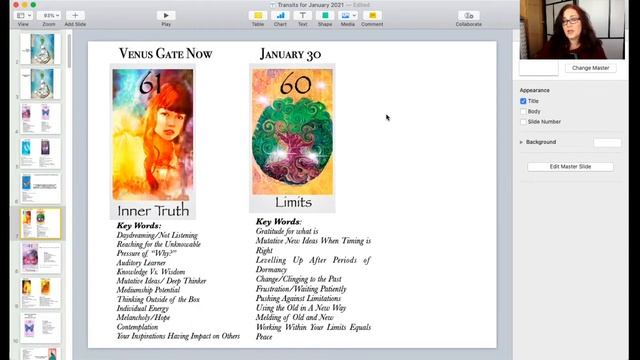Click the 'Melding of Old and New' line
Screen dimensions: 640x360
295,318
